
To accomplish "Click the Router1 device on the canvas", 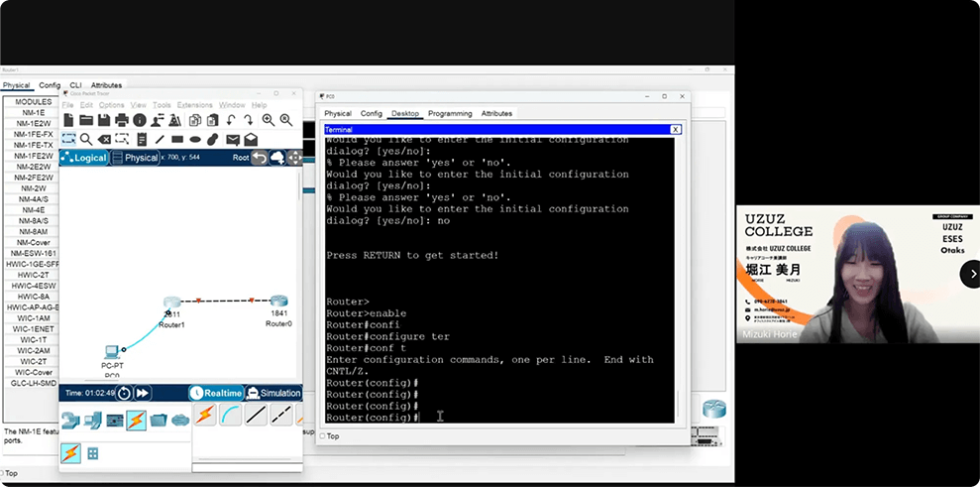I will (x=173, y=304).
